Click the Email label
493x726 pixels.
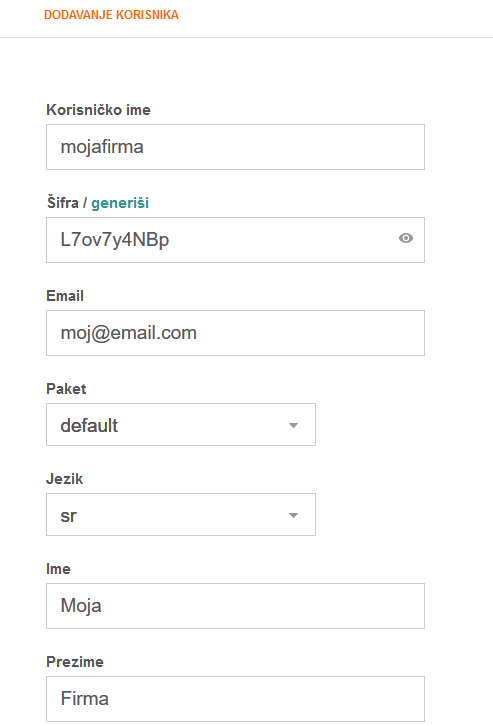coord(65,296)
